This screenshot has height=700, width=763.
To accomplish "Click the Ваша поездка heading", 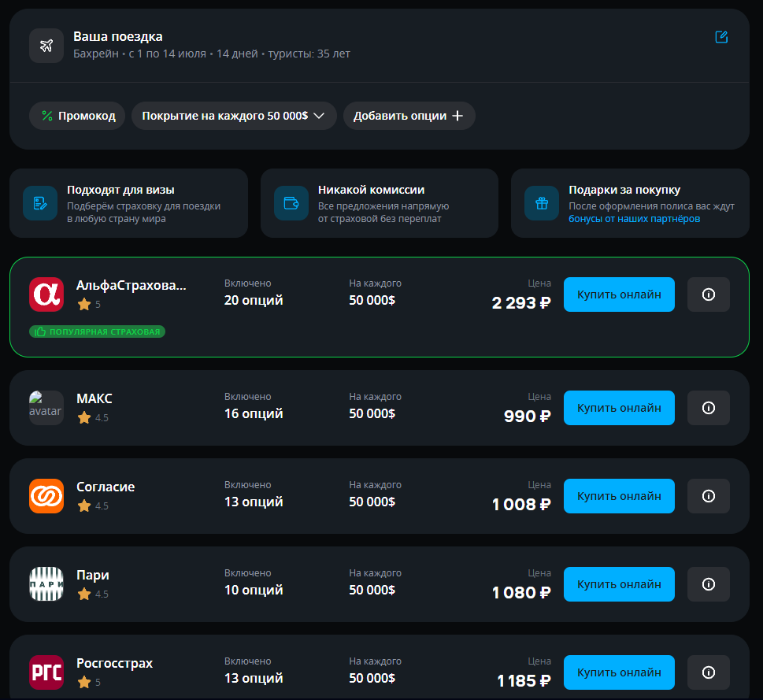I will pos(118,37).
